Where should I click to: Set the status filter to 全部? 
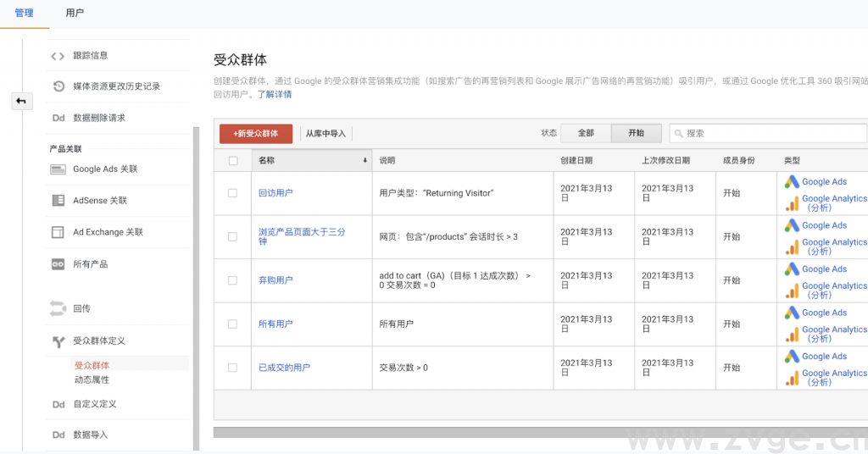point(586,133)
